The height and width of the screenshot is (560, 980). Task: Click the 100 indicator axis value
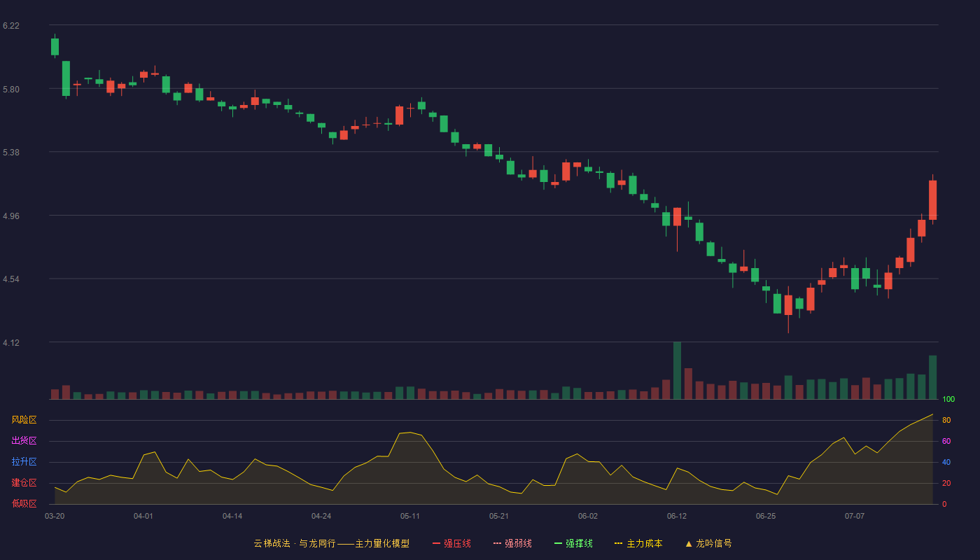click(x=948, y=399)
